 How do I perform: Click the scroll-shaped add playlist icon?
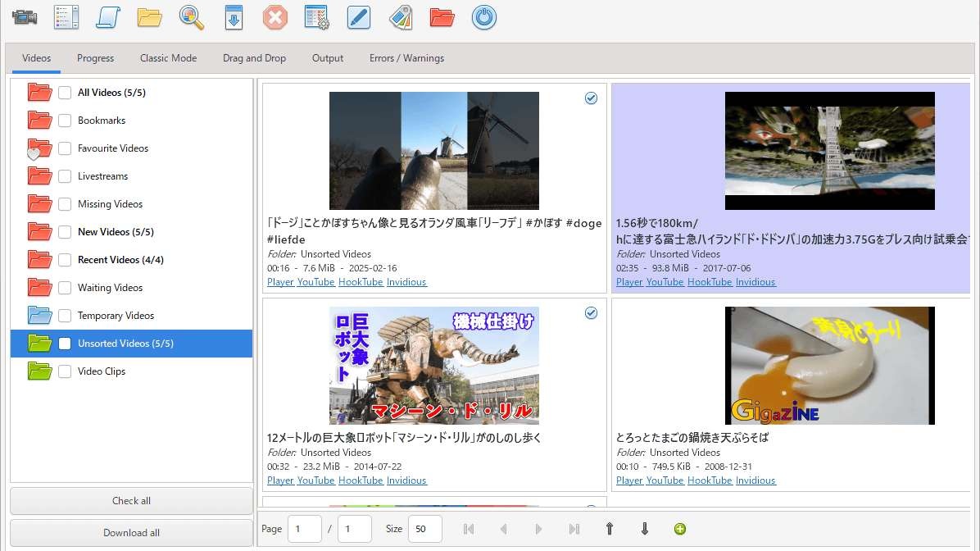coord(107,17)
